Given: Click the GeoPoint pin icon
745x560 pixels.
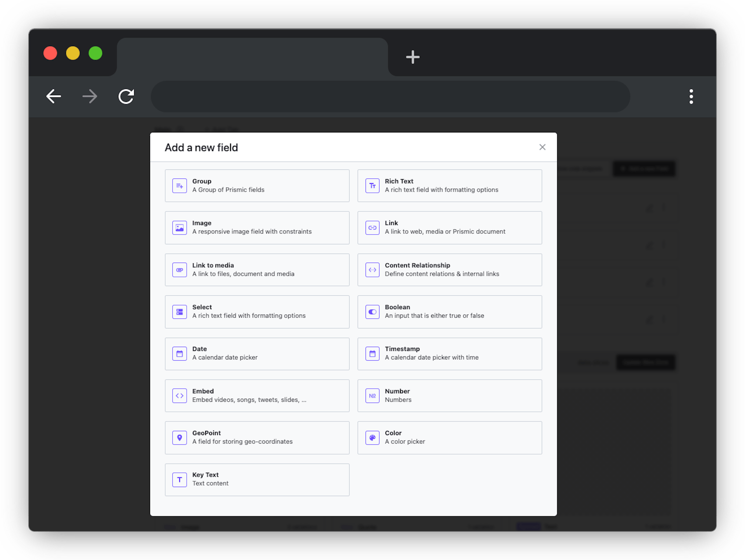Looking at the screenshot, I should (179, 438).
